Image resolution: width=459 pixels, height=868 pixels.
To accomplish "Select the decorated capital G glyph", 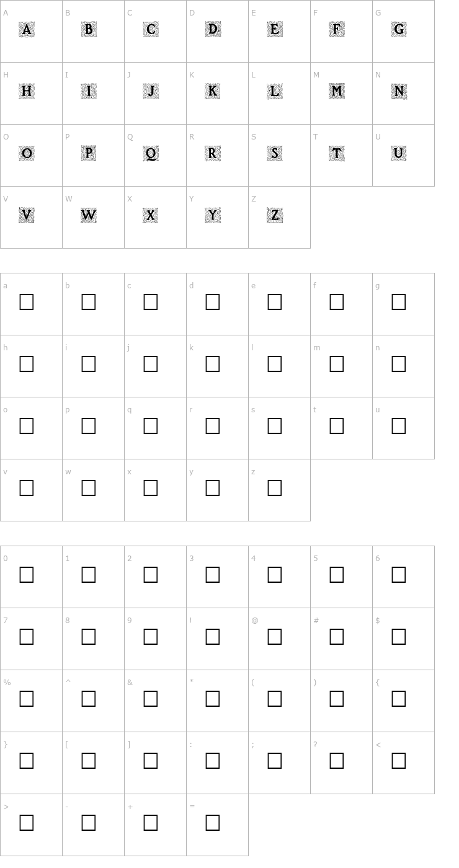I will [399, 29].
